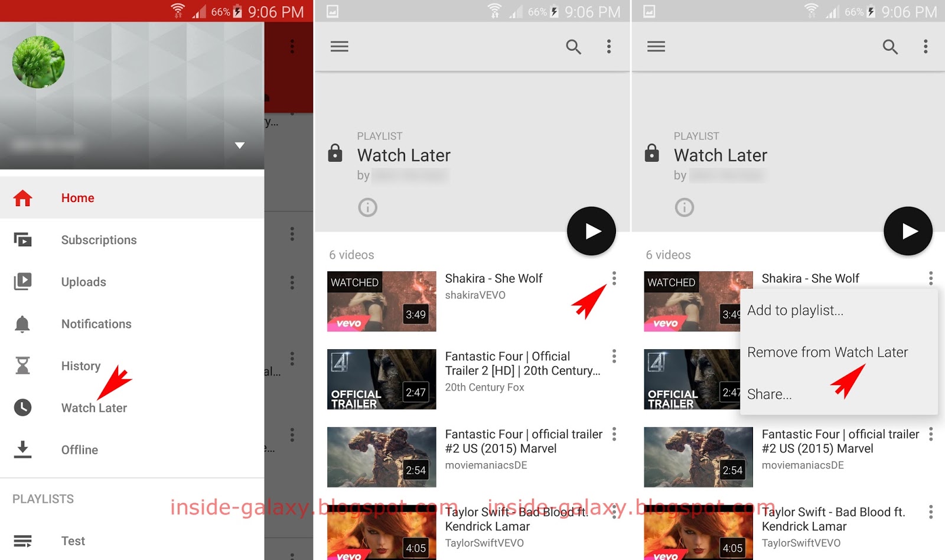Tap Shakira - She Wolf title, right screen
The height and width of the screenshot is (560, 945).
coord(810,278)
